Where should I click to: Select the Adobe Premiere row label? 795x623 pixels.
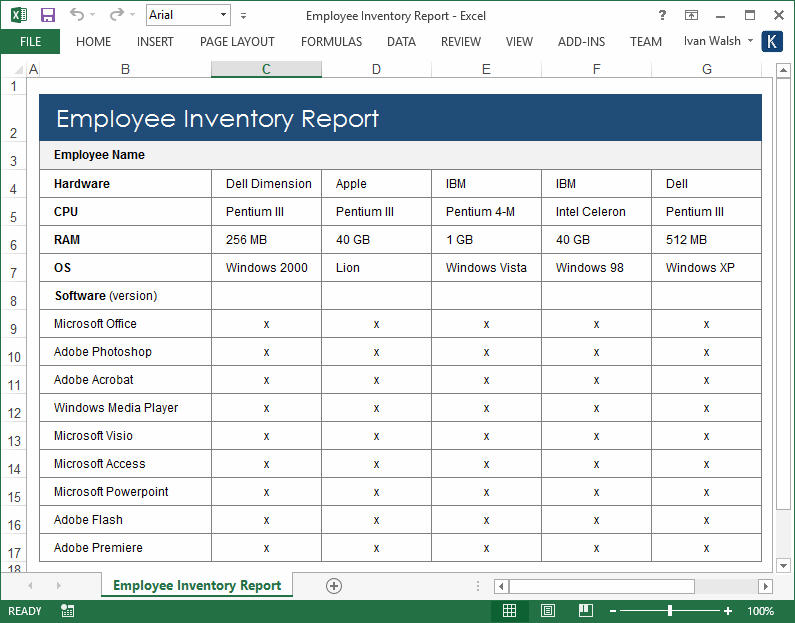point(125,548)
